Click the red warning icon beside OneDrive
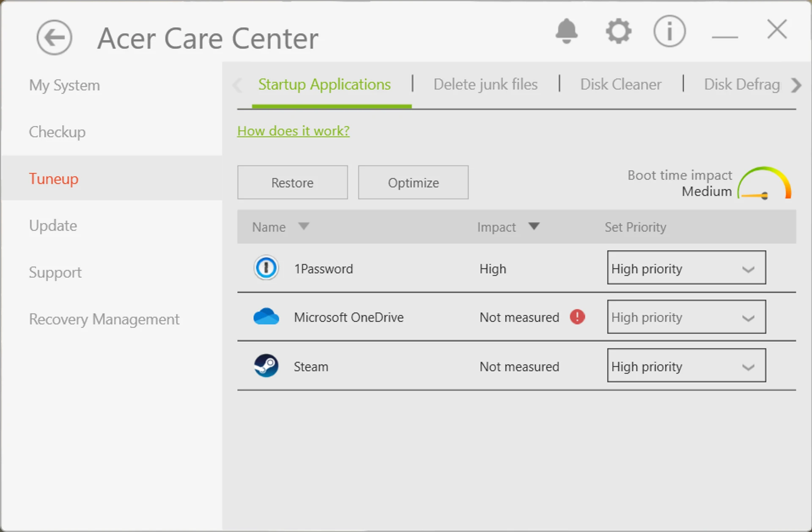 coord(577,317)
